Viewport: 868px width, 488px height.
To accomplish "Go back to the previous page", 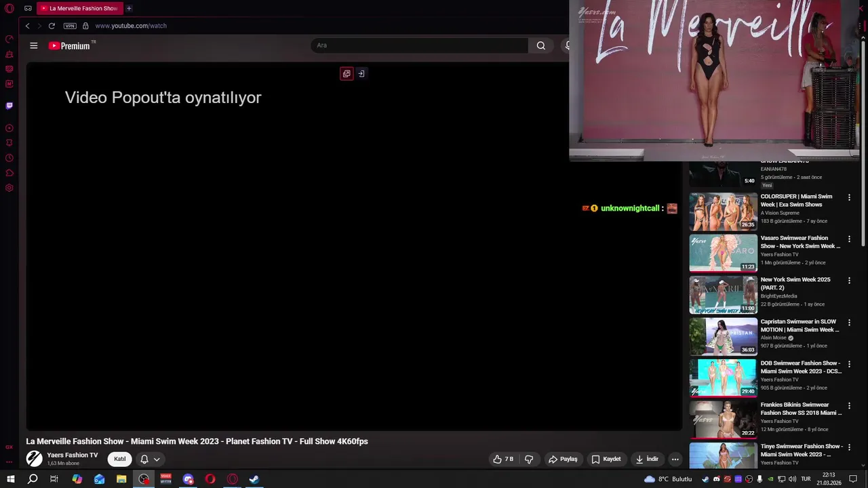I will click(27, 26).
